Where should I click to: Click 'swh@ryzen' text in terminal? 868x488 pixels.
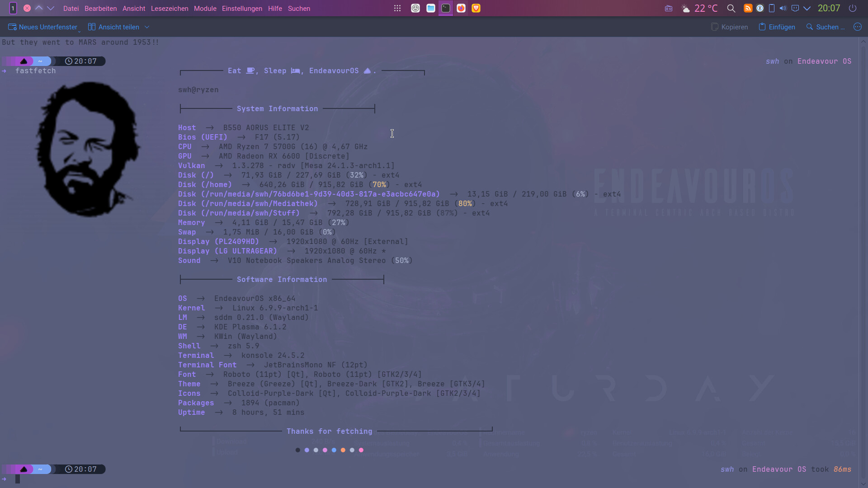point(198,89)
